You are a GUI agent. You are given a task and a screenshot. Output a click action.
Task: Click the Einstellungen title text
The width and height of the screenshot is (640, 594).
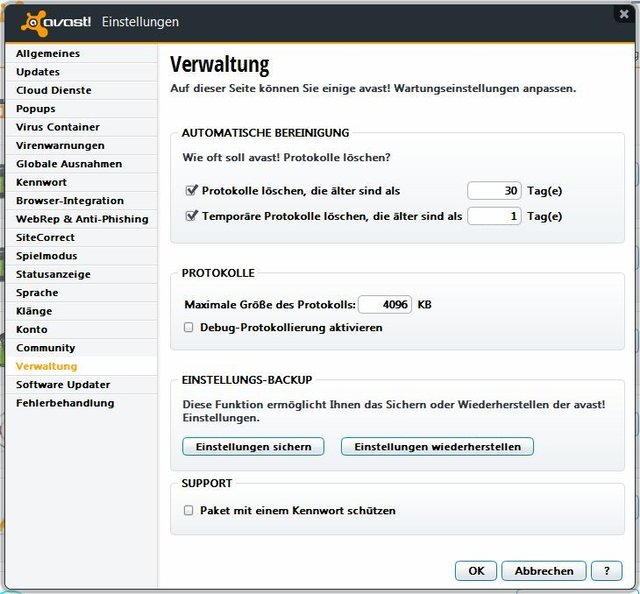point(140,22)
